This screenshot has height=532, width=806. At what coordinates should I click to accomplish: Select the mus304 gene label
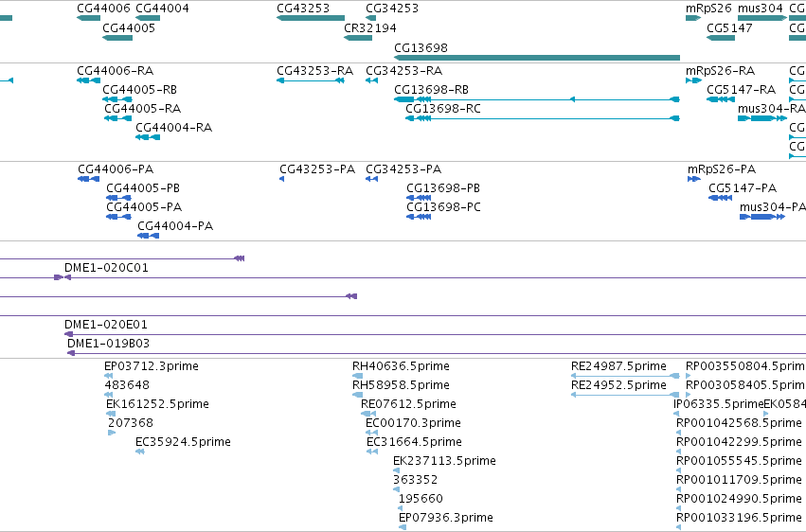[x=761, y=9]
